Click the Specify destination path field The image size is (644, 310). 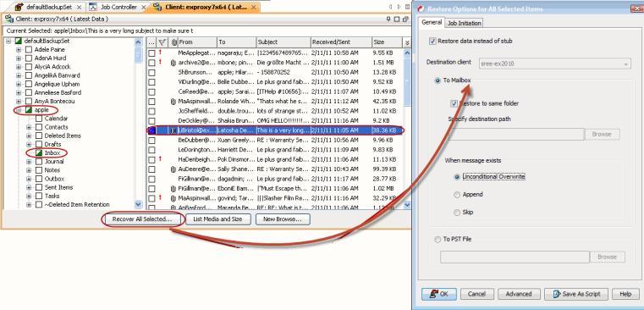point(516,134)
